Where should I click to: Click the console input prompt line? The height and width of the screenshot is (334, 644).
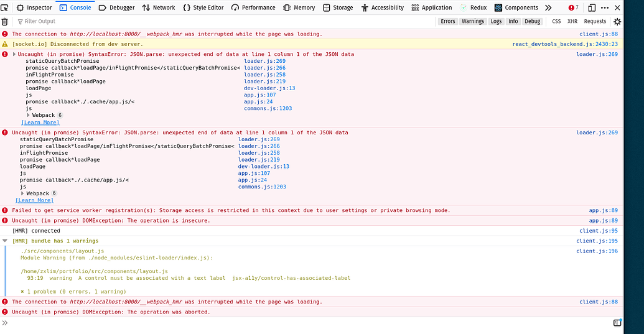[x=308, y=323]
